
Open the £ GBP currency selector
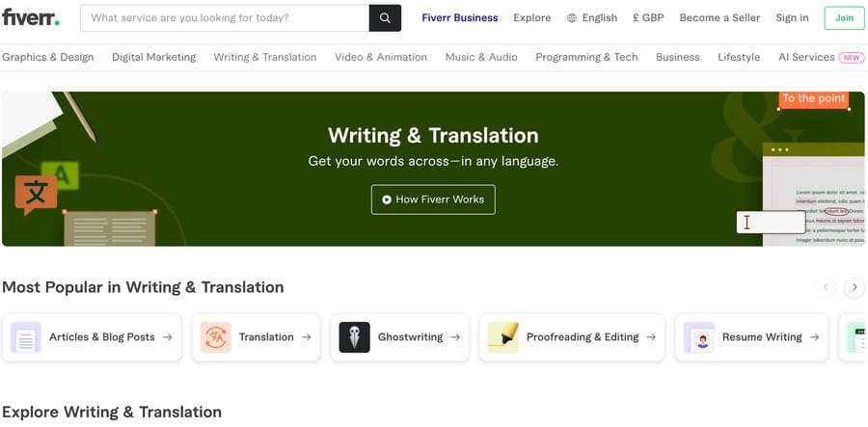tap(648, 18)
